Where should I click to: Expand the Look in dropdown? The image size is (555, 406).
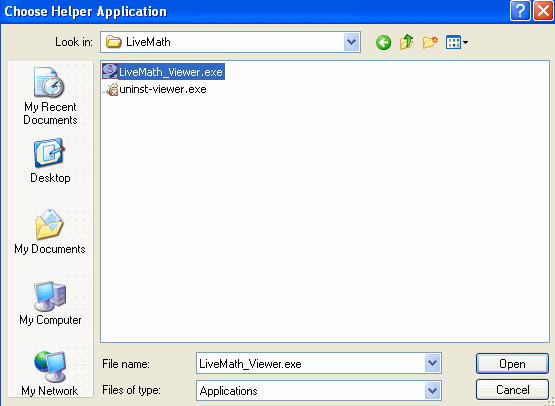[351, 42]
